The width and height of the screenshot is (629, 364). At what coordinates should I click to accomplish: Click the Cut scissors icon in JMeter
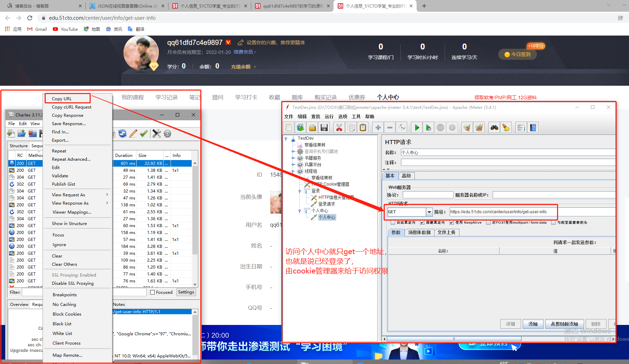click(339, 128)
